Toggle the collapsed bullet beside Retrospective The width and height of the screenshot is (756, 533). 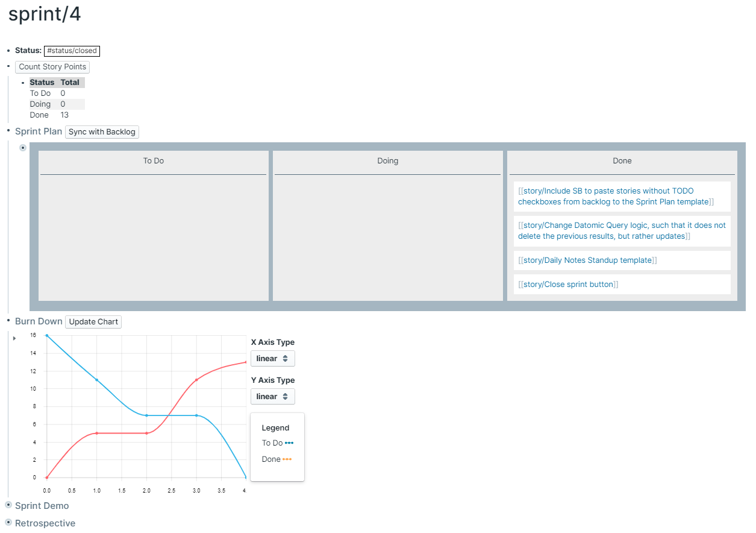8,523
